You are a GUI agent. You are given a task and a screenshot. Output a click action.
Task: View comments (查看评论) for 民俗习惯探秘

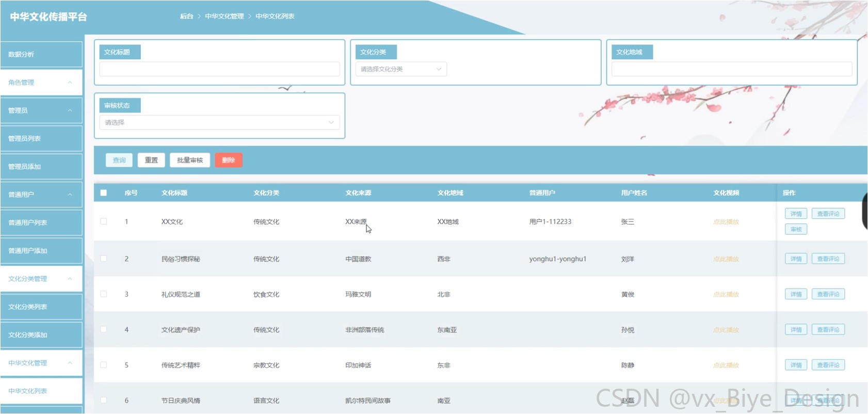pyautogui.click(x=828, y=259)
